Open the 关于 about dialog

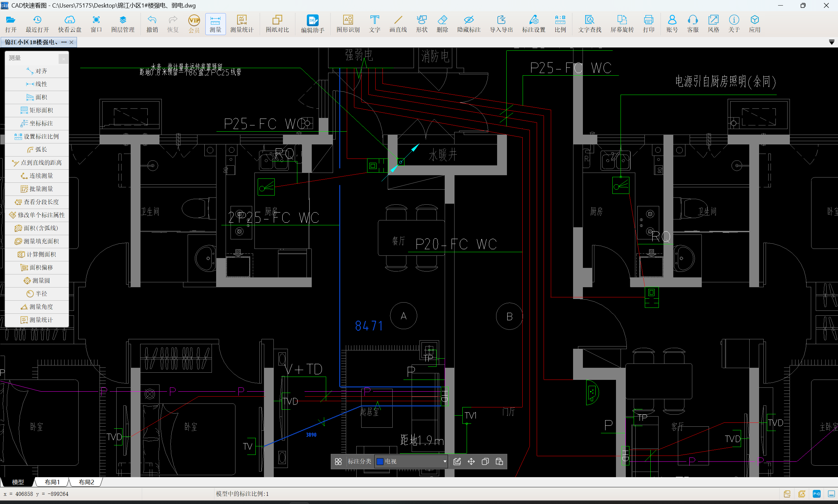click(734, 24)
